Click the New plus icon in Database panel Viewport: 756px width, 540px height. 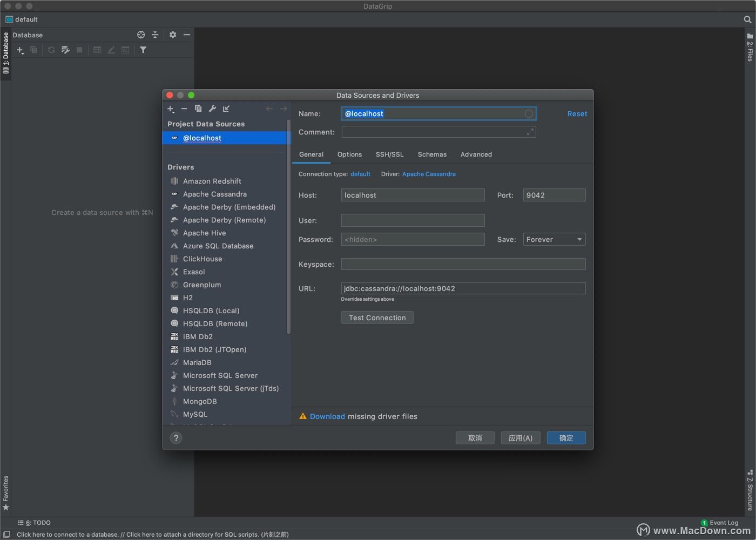click(20, 50)
